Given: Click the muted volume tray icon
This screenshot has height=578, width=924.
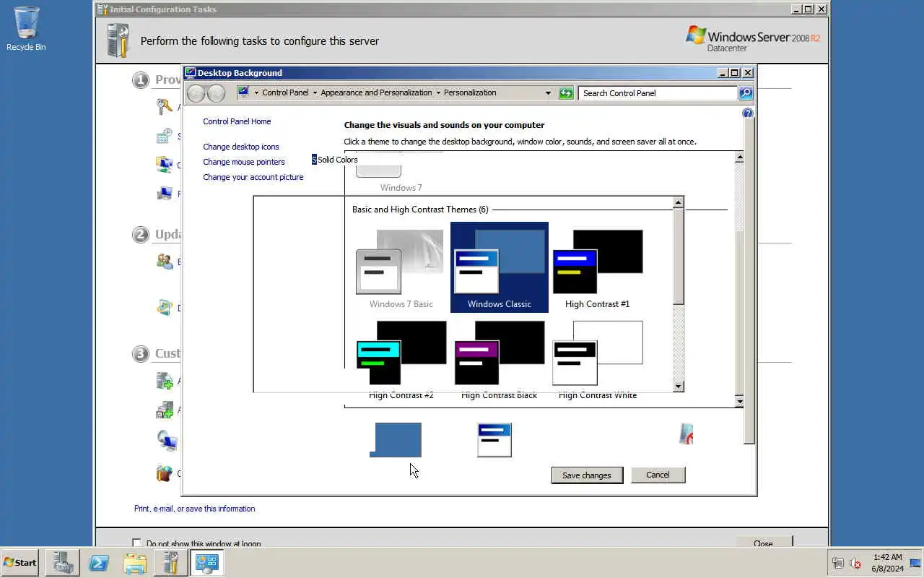Looking at the screenshot, I should point(855,563).
